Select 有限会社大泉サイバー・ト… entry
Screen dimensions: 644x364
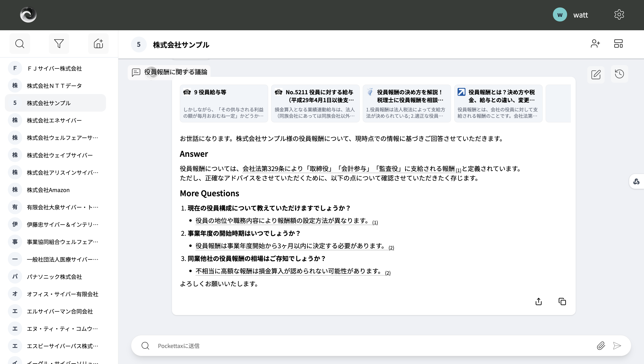click(55, 207)
